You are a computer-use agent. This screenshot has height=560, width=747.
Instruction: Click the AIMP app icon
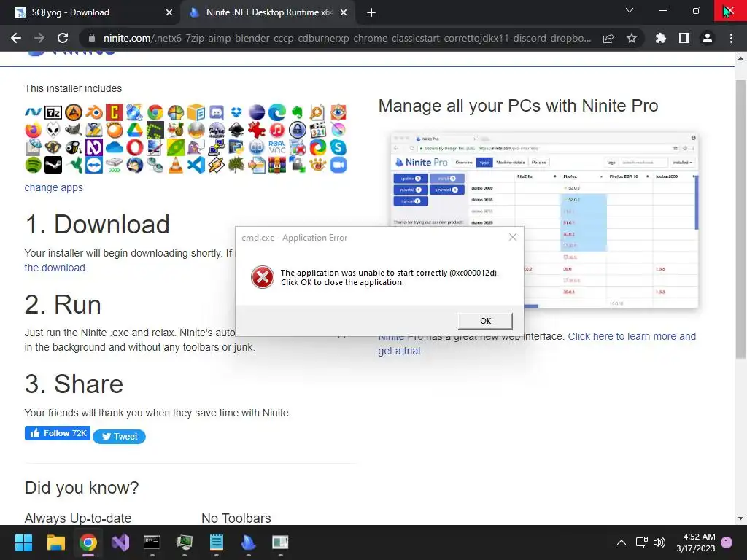(x=74, y=112)
